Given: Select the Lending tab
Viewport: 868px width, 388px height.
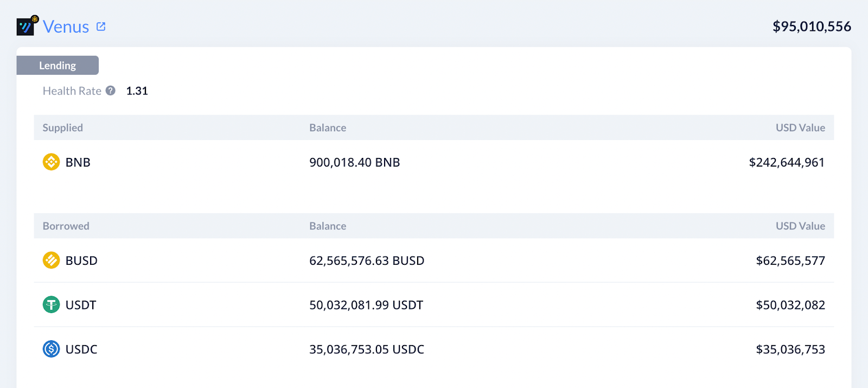Looking at the screenshot, I should tap(58, 65).
